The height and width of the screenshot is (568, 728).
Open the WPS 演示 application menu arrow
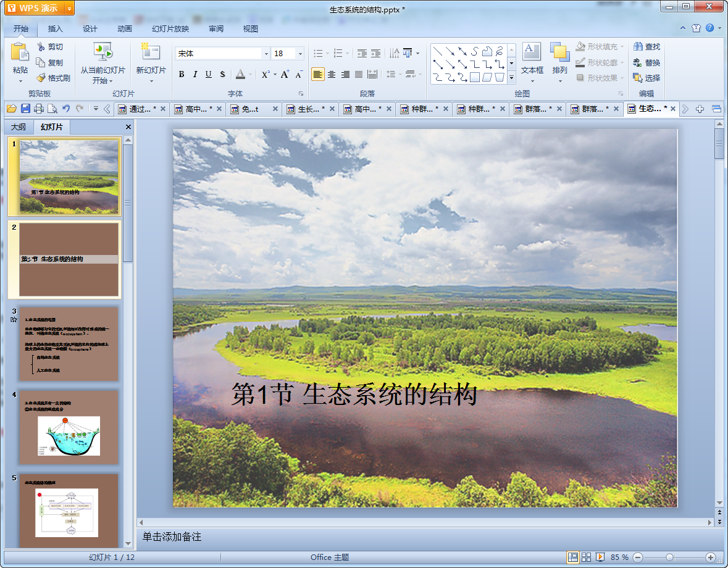pyautogui.click(x=69, y=8)
